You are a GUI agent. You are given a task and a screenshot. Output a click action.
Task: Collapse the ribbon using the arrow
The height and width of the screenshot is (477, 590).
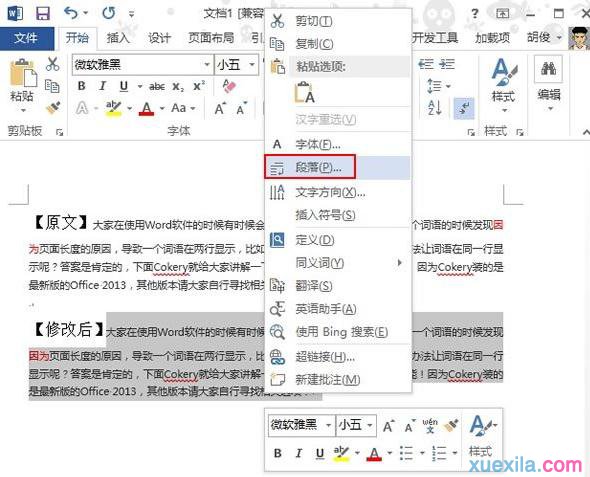(585, 132)
